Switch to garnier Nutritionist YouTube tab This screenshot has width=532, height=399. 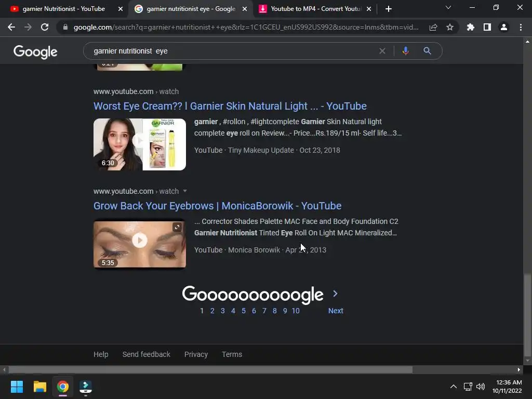point(64,9)
